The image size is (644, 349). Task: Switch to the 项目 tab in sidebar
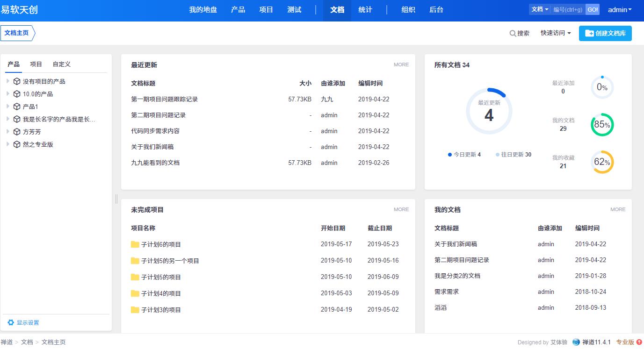tap(36, 64)
